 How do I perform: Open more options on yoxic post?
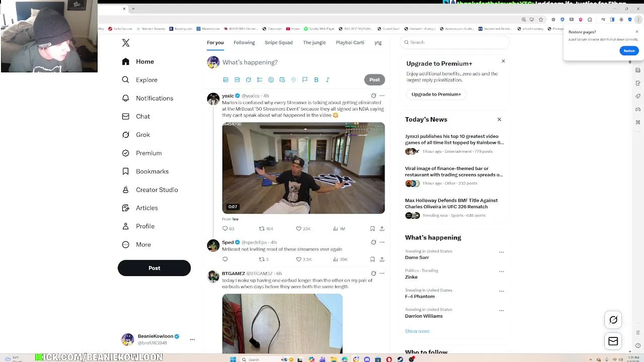(x=382, y=96)
